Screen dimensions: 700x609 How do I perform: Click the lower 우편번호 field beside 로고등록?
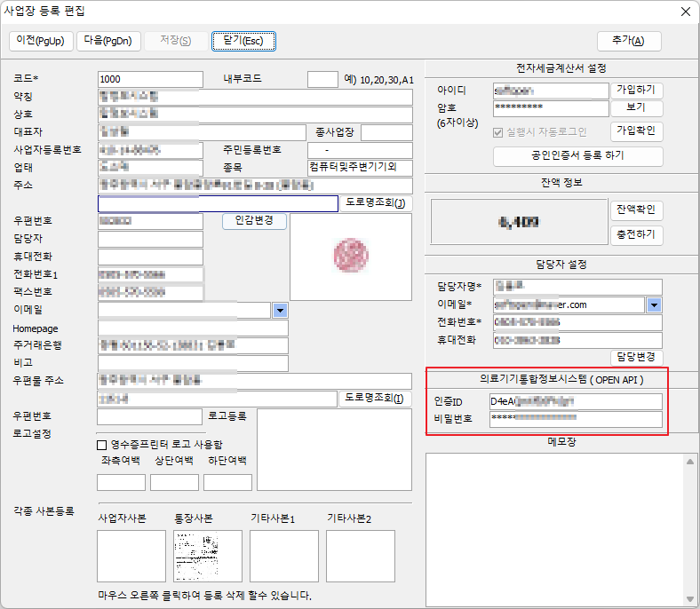click(x=149, y=417)
